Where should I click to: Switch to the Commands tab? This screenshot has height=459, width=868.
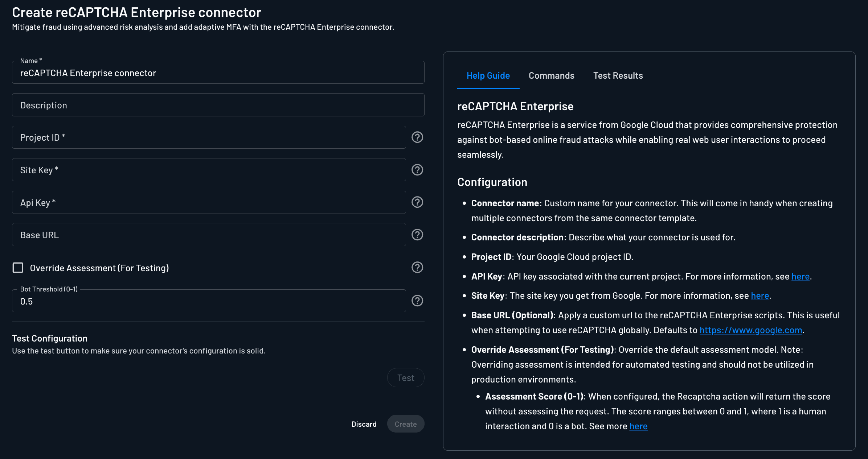pos(551,76)
